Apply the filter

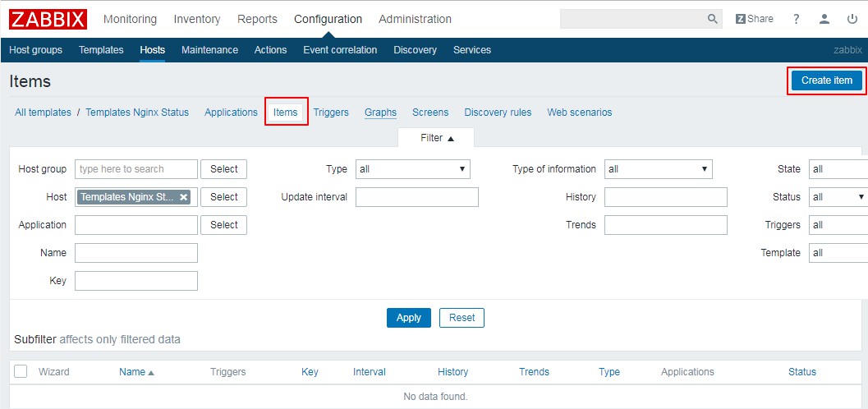[x=408, y=318]
